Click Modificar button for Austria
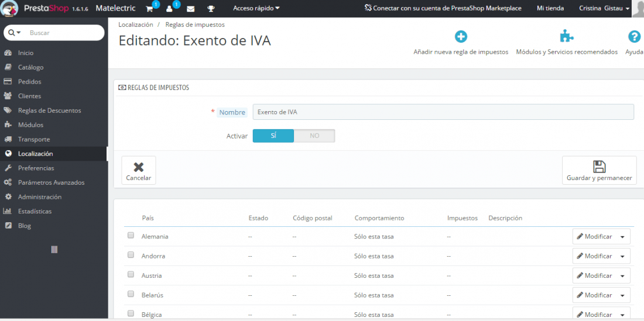Viewport: 644px width, 321px height. coord(594,275)
